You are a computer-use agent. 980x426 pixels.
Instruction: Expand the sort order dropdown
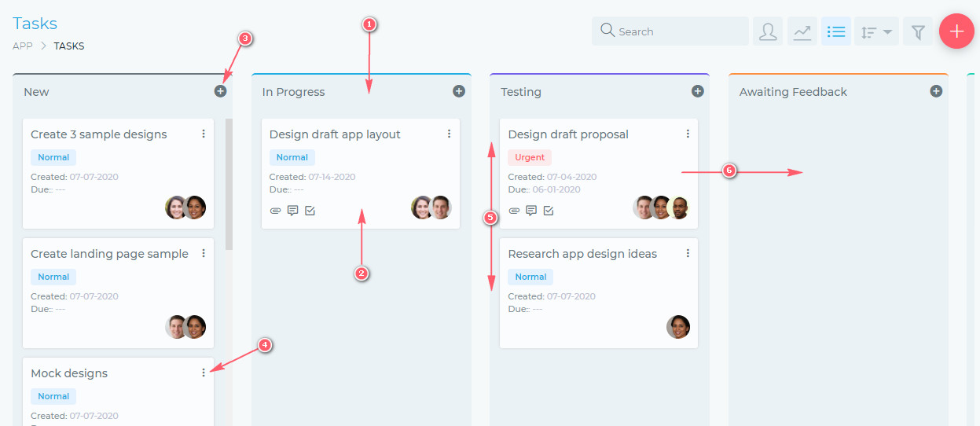[876, 31]
